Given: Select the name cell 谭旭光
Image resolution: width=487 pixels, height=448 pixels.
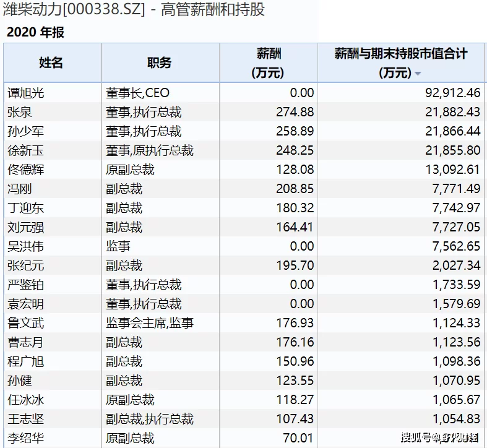Looking at the screenshot, I should tap(26, 93).
